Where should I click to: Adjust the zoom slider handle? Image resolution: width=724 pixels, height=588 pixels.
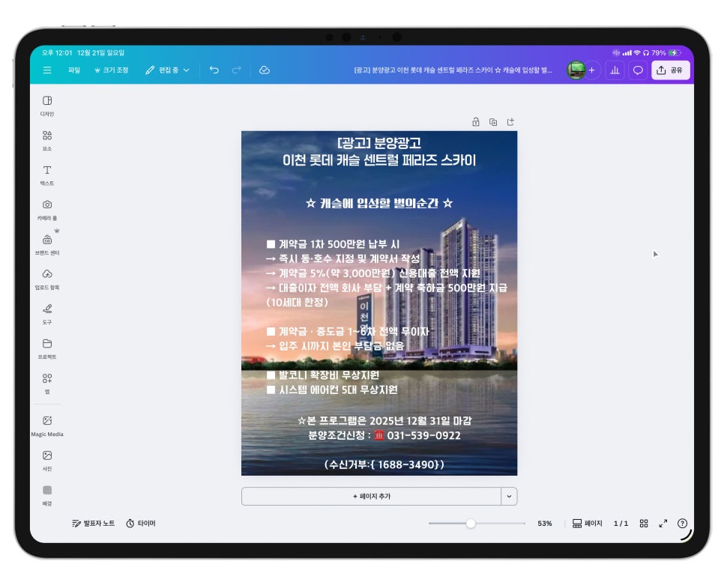pyautogui.click(x=471, y=524)
